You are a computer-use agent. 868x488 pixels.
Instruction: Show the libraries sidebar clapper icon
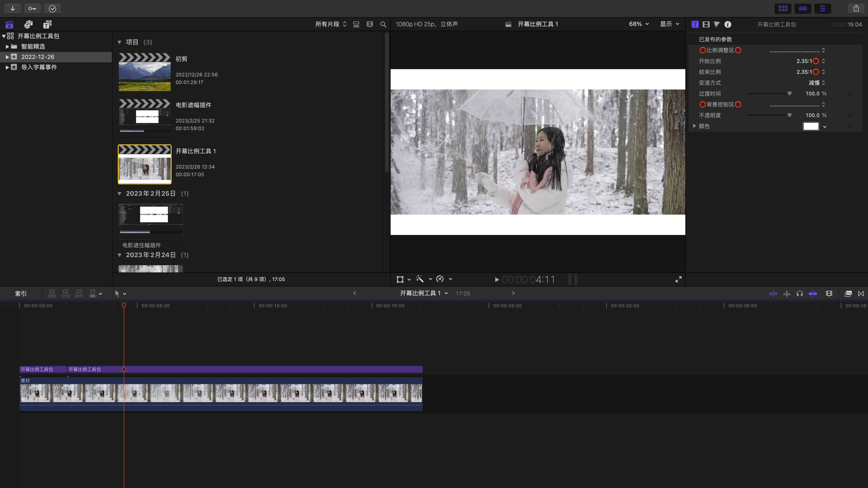coord(9,24)
